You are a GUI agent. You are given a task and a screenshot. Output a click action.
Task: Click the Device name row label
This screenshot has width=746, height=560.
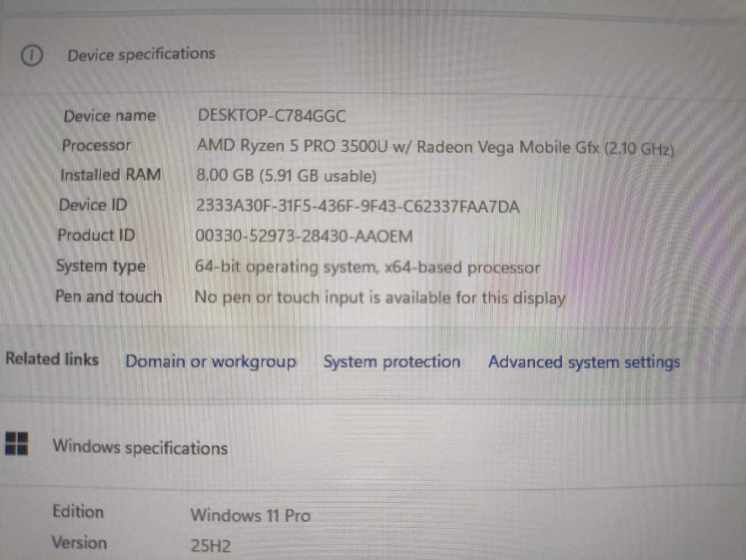(111, 116)
